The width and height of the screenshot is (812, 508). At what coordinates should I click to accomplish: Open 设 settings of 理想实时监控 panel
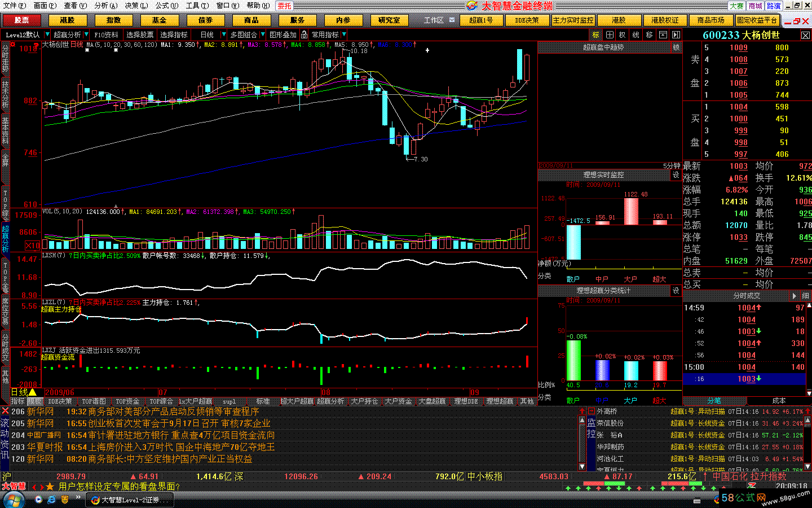[x=676, y=175]
